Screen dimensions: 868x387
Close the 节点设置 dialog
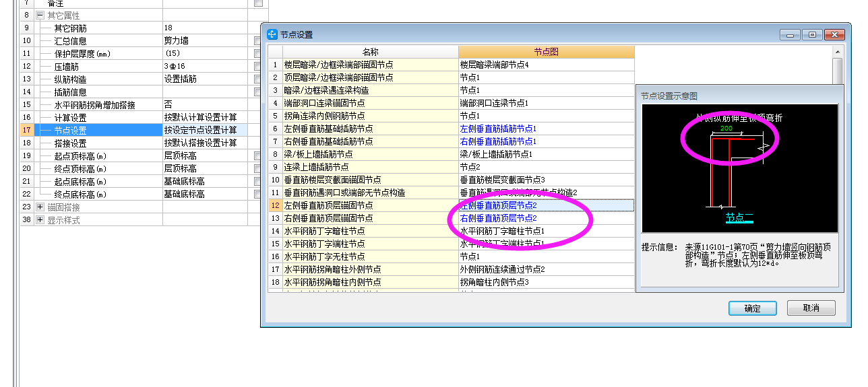click(834, 34)
